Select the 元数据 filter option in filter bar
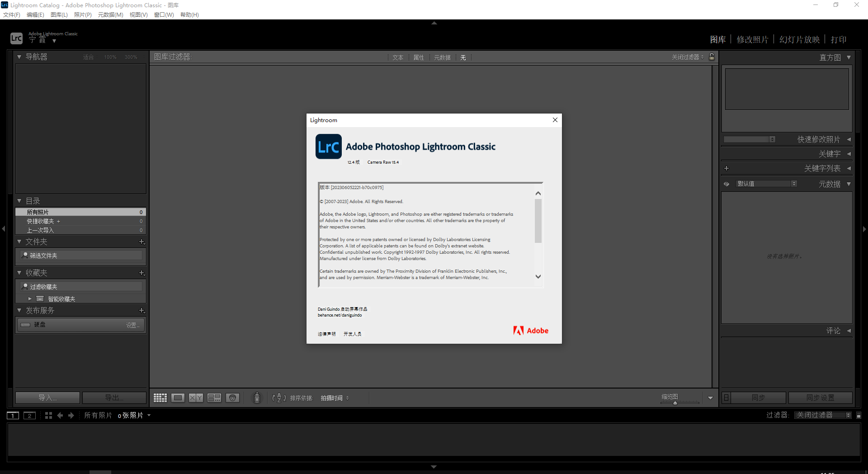Viewport: 868px width, 474px height. pos(442,57)
